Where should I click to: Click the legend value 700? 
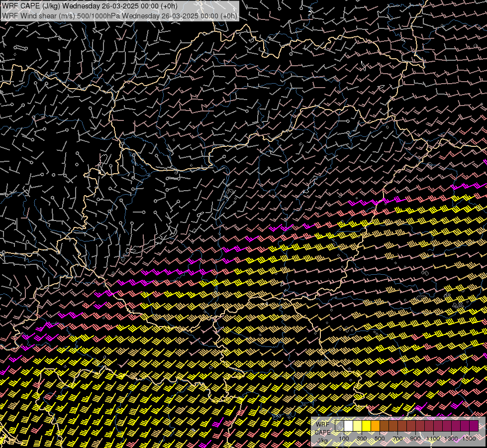pos(397,439)
